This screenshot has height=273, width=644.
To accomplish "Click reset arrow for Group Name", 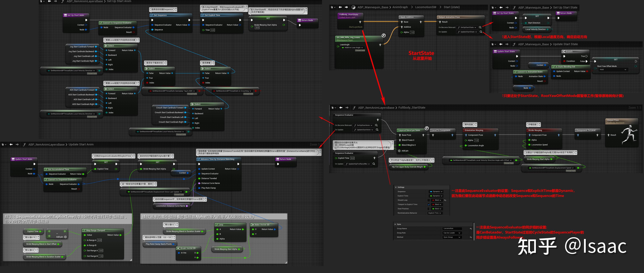I will (471, 229).
